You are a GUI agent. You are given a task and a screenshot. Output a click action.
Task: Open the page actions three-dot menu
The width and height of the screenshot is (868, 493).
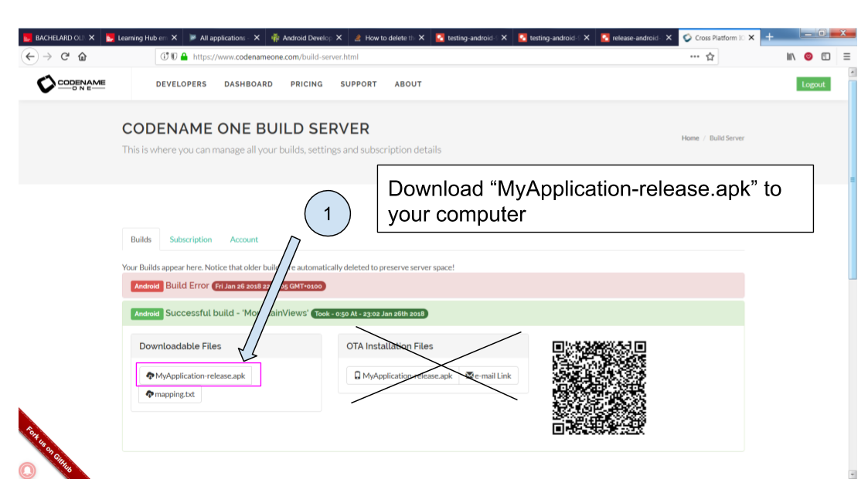pyautogui.click(x=694, y=56)
